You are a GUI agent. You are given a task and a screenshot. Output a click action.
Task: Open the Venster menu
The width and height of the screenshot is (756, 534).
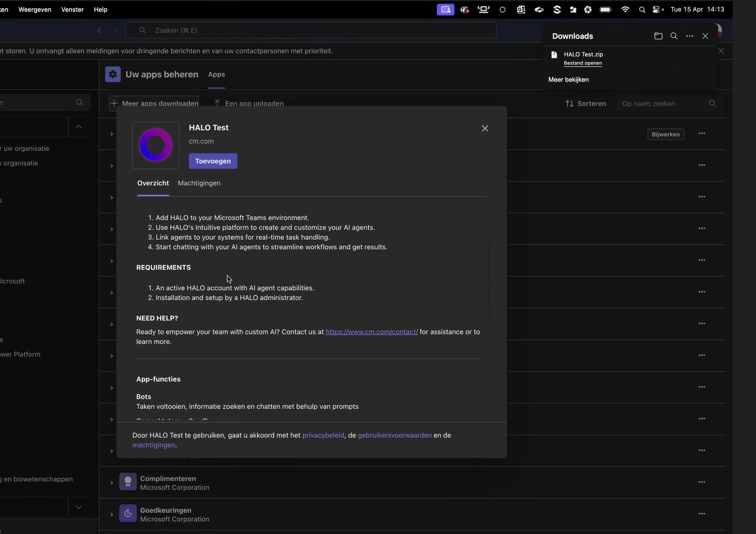click(x=72, y=9)
